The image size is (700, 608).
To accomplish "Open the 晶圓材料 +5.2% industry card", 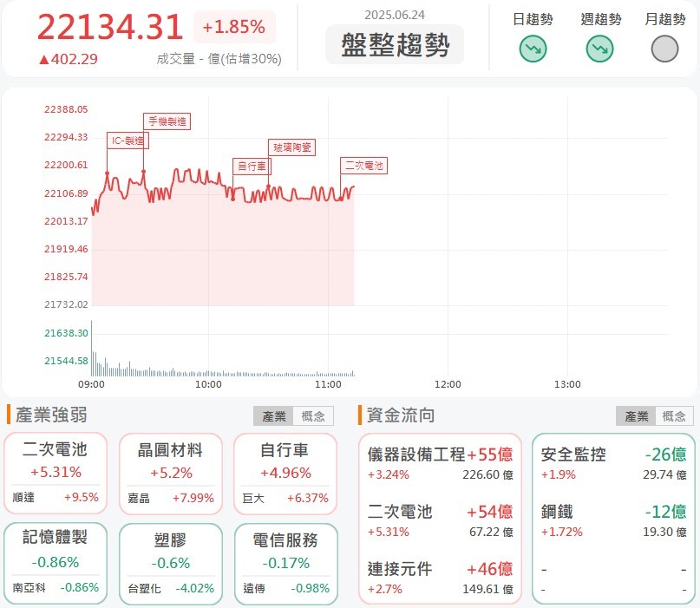I will (x=171, y=474).
